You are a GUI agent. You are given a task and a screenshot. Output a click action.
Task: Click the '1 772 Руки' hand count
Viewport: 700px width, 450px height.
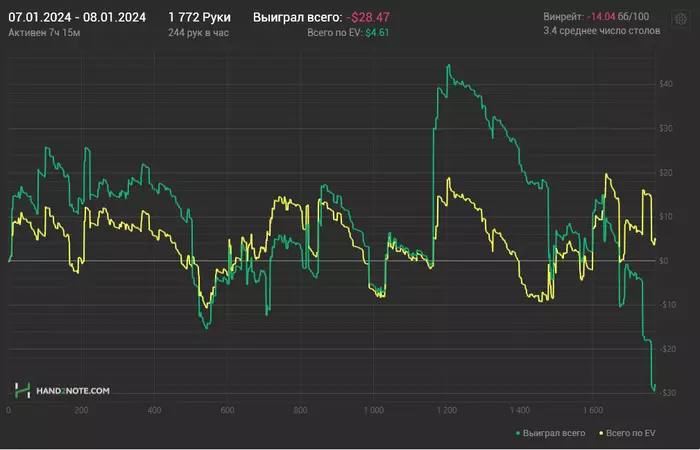point(200,18)
